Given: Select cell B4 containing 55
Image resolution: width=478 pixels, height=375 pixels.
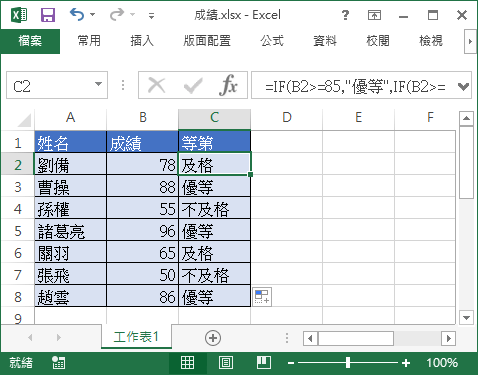Looking at the screenshot, I should click(142, 208).
